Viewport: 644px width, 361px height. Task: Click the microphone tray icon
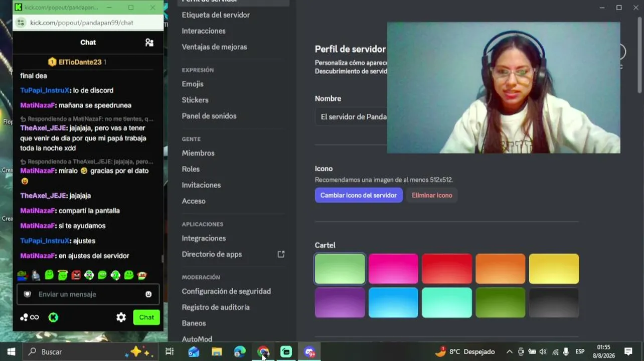[x=566, y=352]
